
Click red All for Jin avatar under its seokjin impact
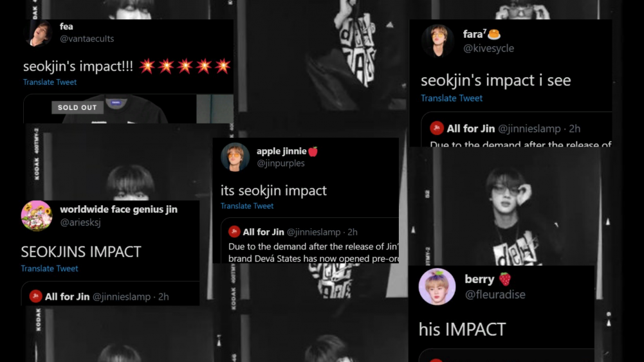pos(234,231)
